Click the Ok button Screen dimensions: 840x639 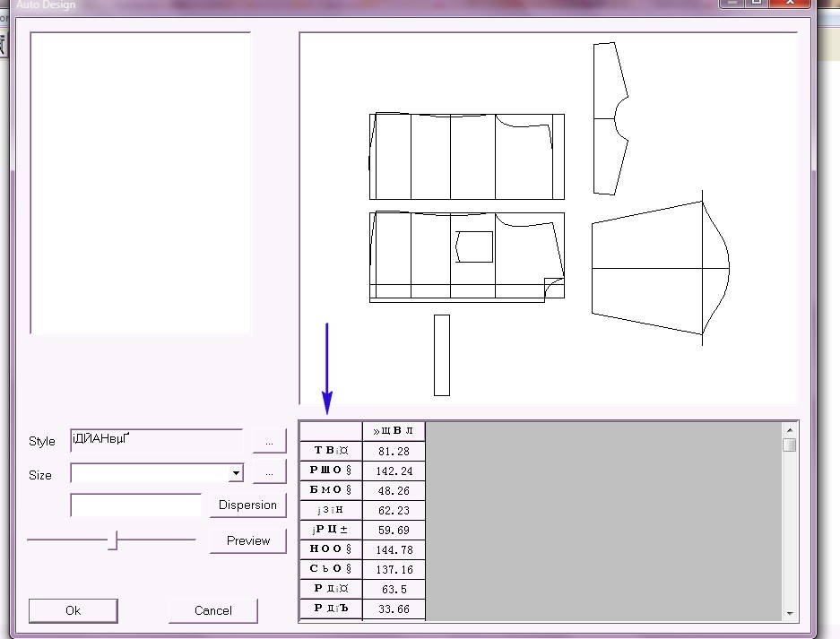pyautogui.click(x=73, y=610)
